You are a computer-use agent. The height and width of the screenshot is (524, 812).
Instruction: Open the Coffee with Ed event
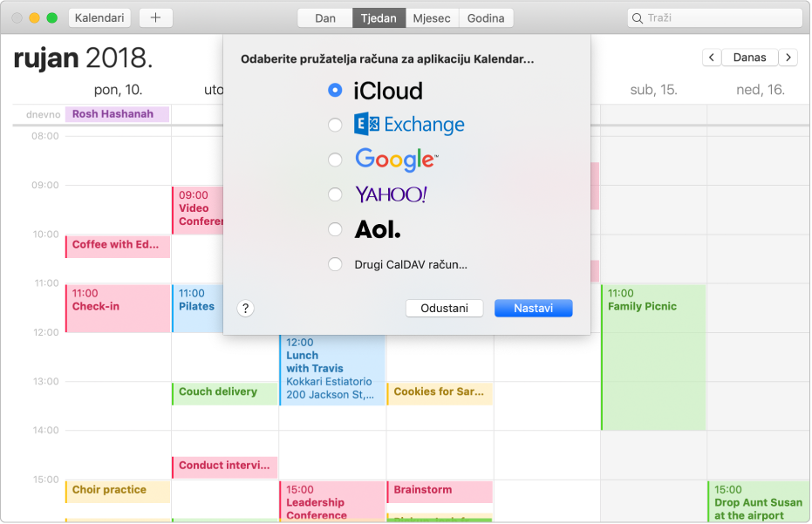pos(118,247)
